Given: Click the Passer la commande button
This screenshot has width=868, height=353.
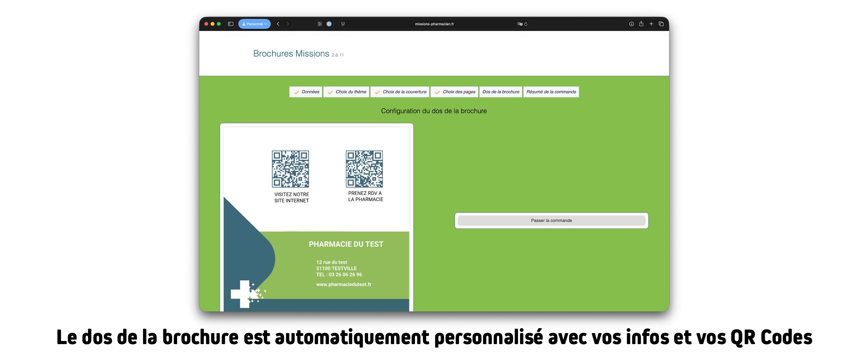Looking at the screenshot, I should [x=551, y=220].
